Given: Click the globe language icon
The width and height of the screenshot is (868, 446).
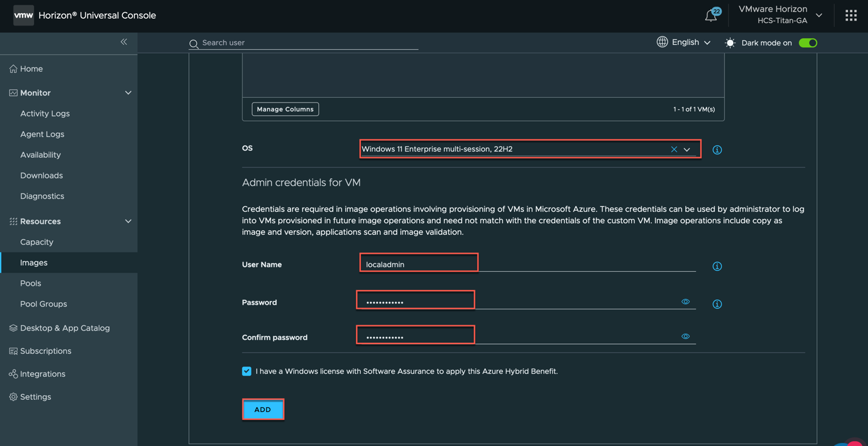Looking at the screenshot, I should tap(662, 42).
